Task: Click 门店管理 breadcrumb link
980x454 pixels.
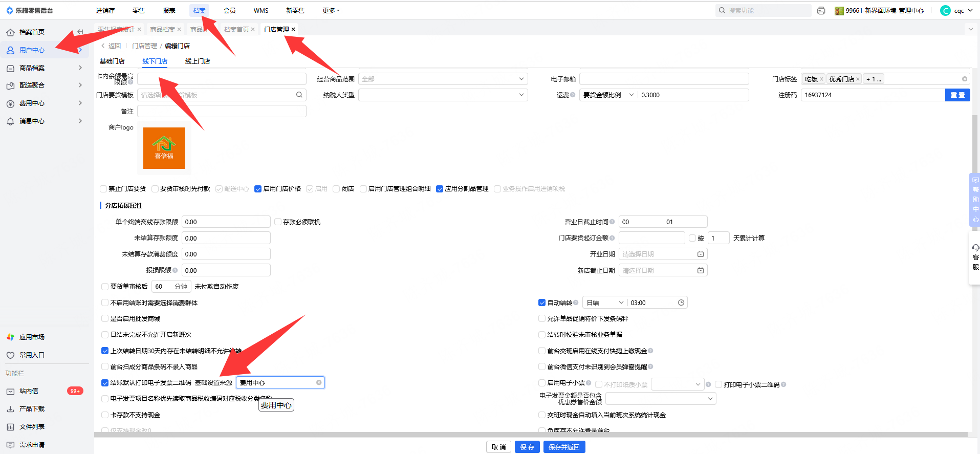Action: tap(145, 46)
